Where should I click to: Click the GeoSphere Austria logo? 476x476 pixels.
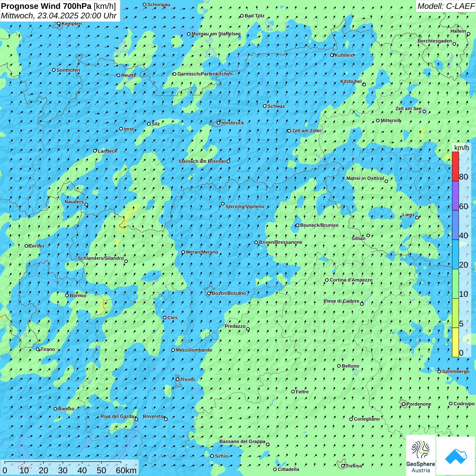coord(421,456)
